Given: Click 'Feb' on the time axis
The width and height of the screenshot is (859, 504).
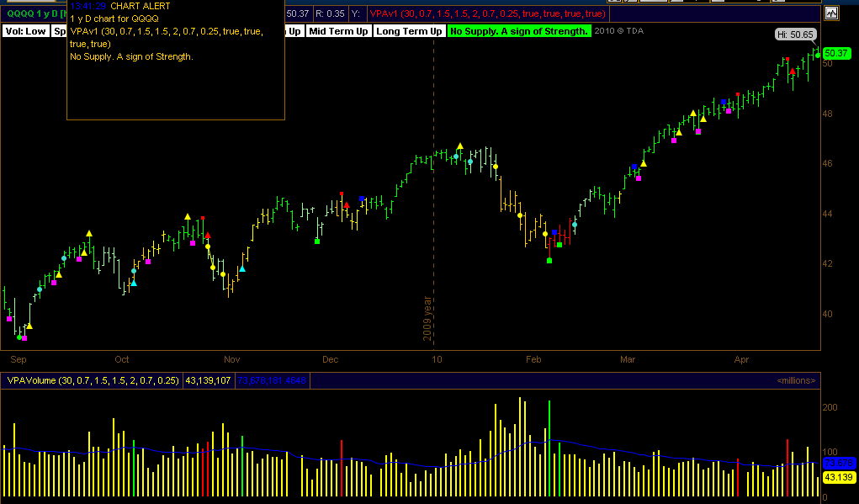Looking at the screenshot, I should point(533,360).
